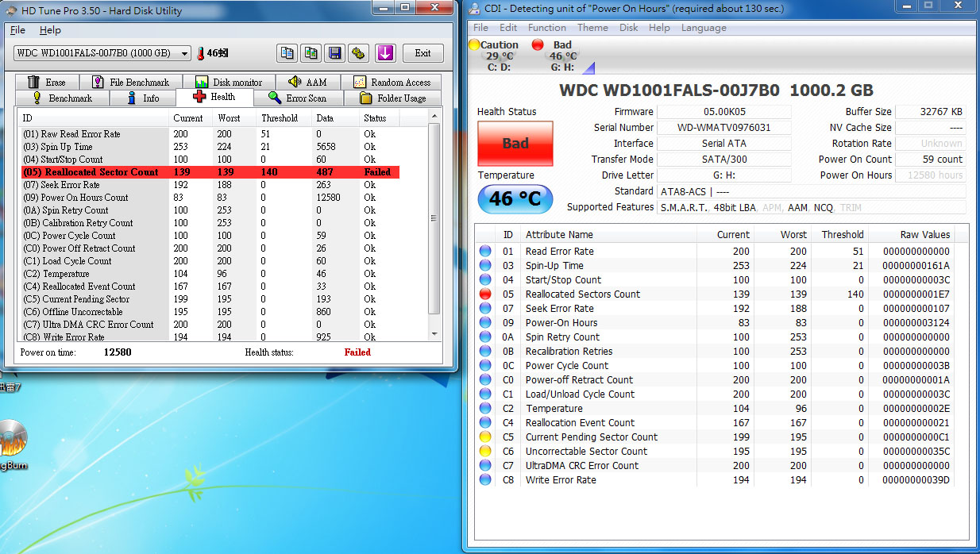Open CrystalDiskInfo Theme menu
Viewport: 980px width, 554px height.
(x=592, y=27)
